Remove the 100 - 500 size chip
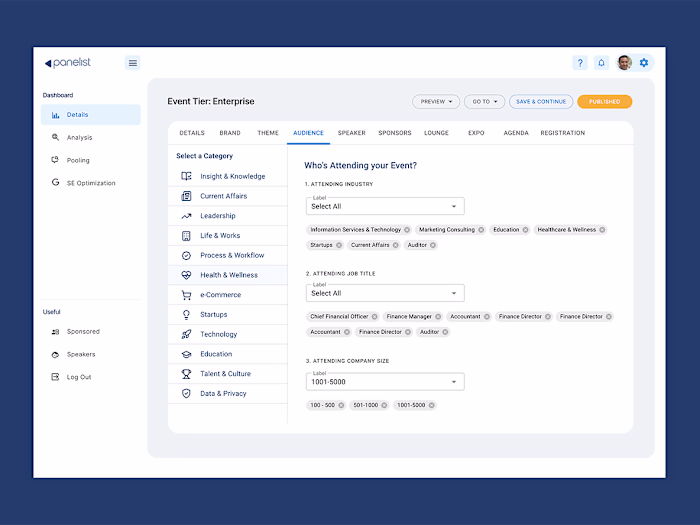This screenshot has width=700, height=525. click(341, 405)
